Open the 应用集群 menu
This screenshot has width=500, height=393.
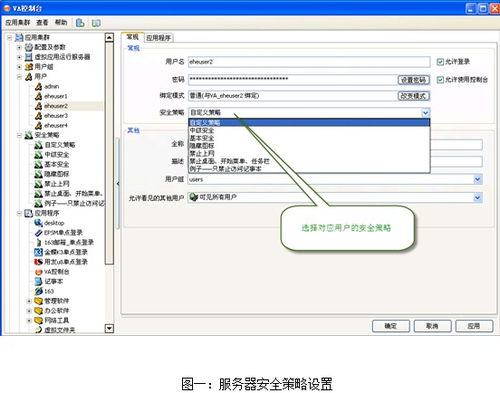tap(17, 23)
